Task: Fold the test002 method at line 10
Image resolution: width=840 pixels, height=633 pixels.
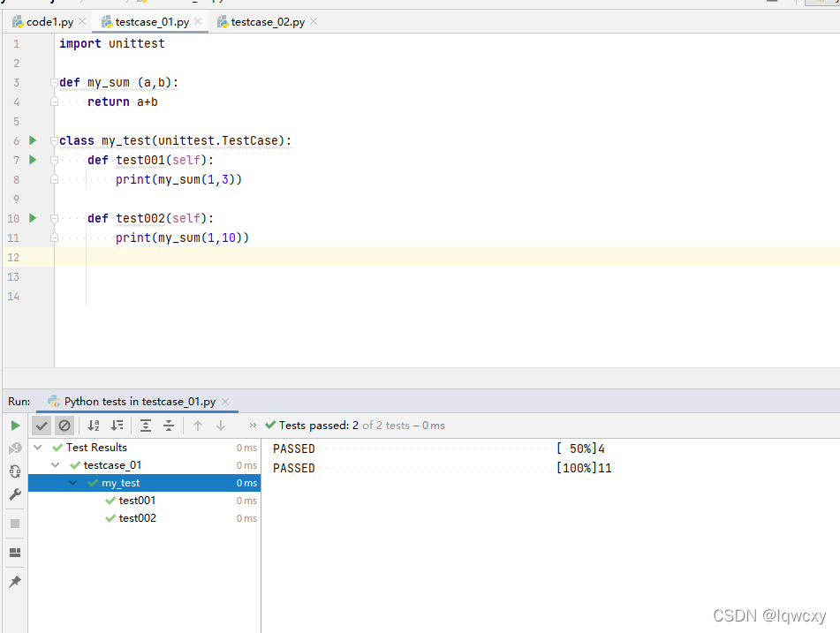Action: tap(54, 218)
